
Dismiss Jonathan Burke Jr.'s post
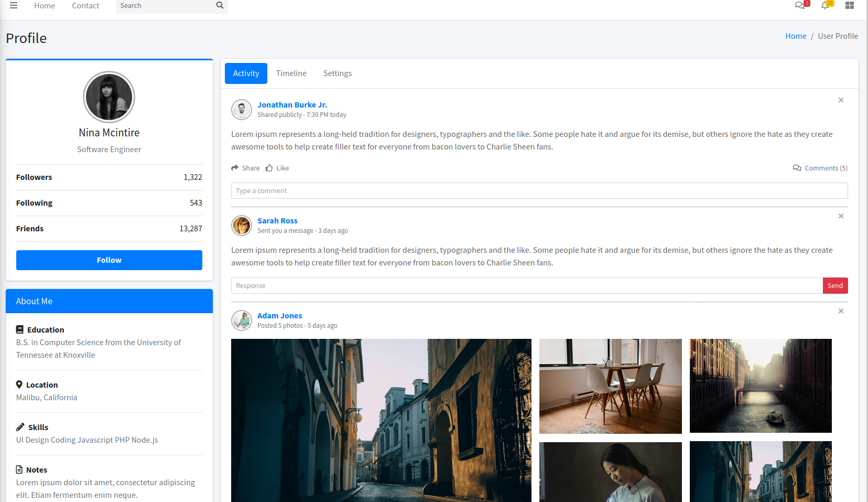point(841,100)
